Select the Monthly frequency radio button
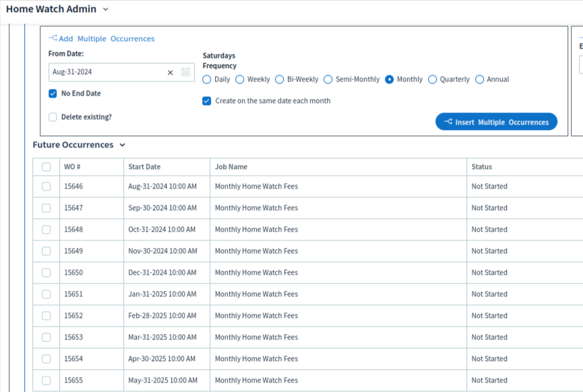 pyautogui.click(x=390, y=79)
